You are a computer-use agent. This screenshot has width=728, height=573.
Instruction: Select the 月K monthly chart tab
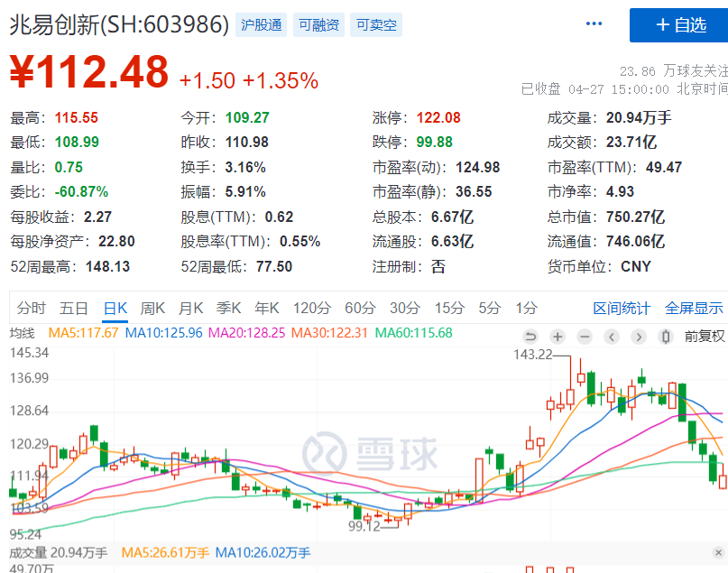[190, 308]
